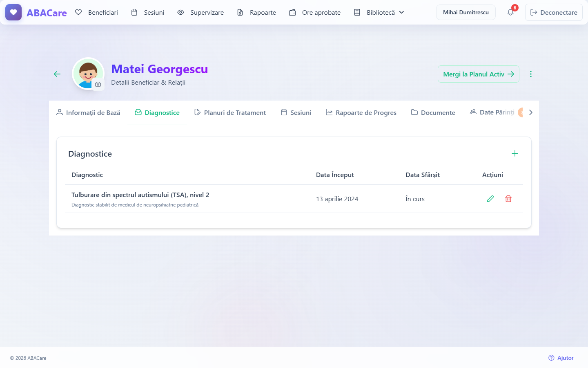This screenshot has height=368, width=588.
Task: Click the Deconectare button
Action: [554, 12]
